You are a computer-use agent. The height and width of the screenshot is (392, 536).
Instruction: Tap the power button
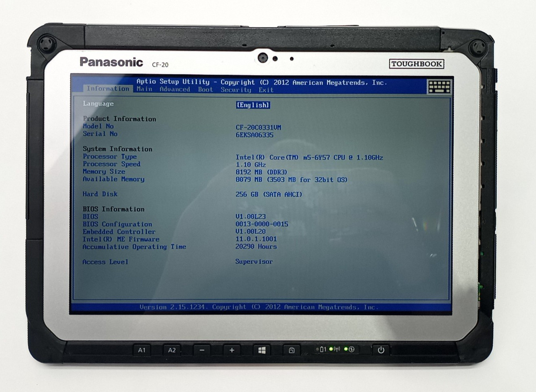point(381,350)
